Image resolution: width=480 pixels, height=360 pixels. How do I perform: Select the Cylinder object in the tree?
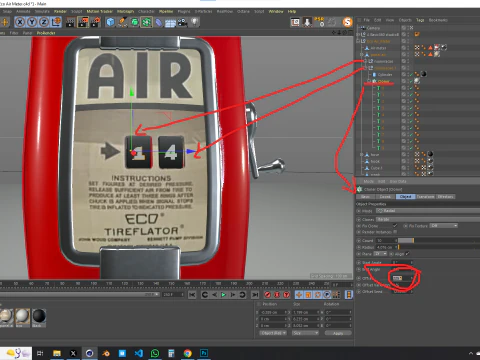(385, 75)
